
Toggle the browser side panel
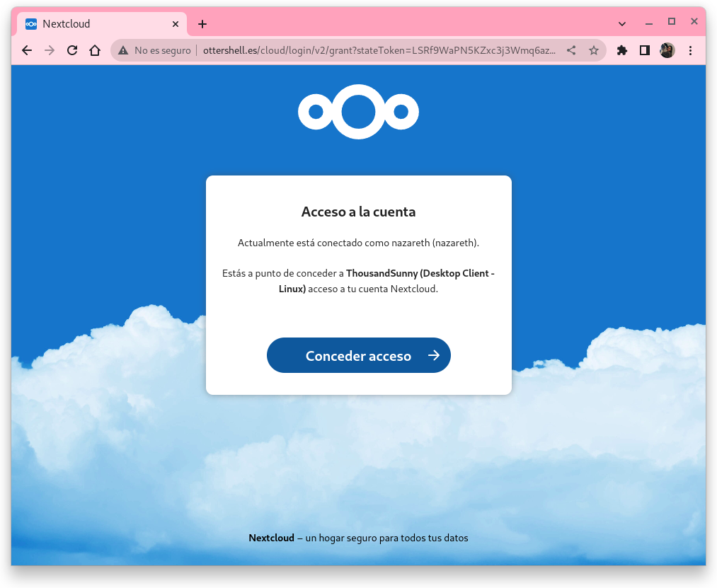coord(645,50)
